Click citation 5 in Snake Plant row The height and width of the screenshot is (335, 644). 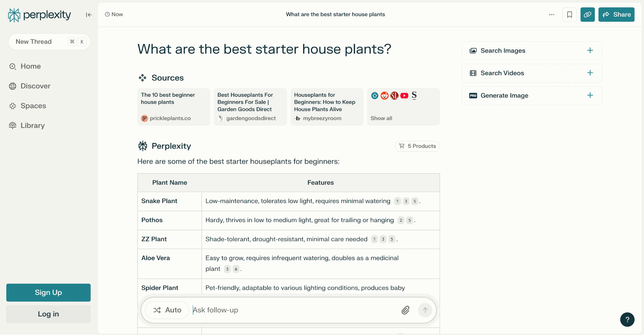415,201
